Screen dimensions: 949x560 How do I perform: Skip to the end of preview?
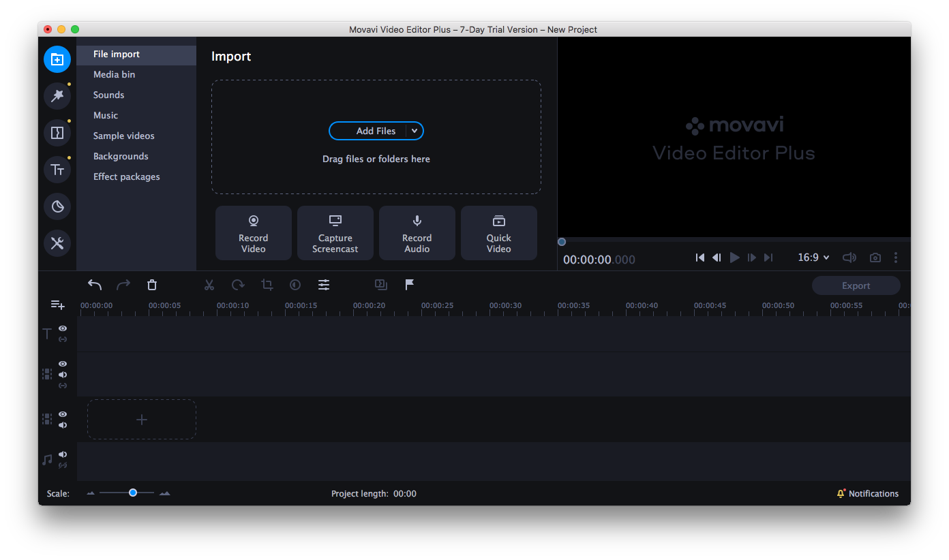(768, 258)
